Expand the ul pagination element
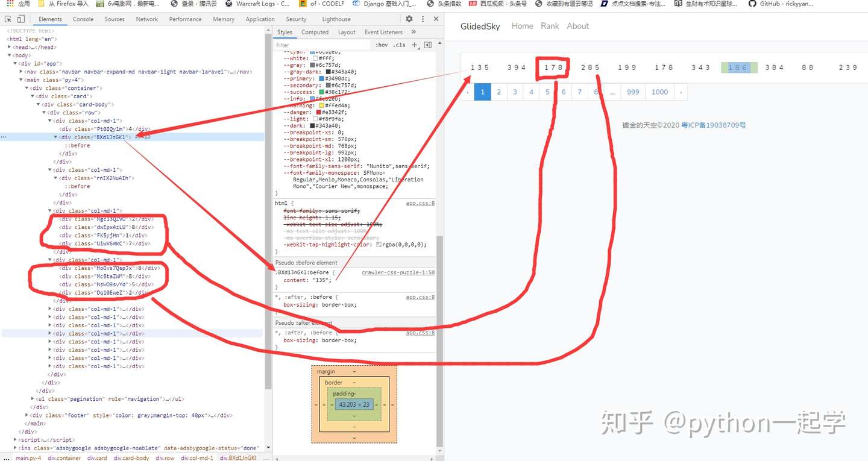Viewport: 868px width, 461px height. pyautogui.click(x=33, y=399)
